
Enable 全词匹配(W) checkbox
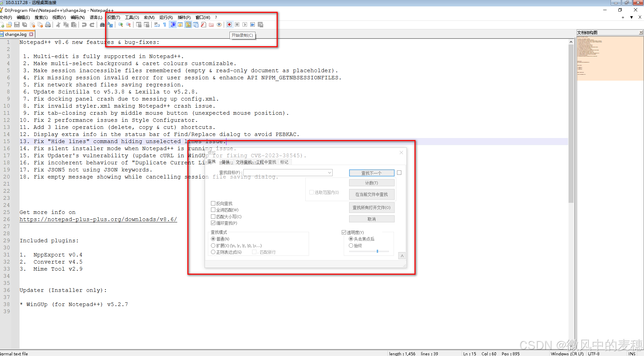213,210
